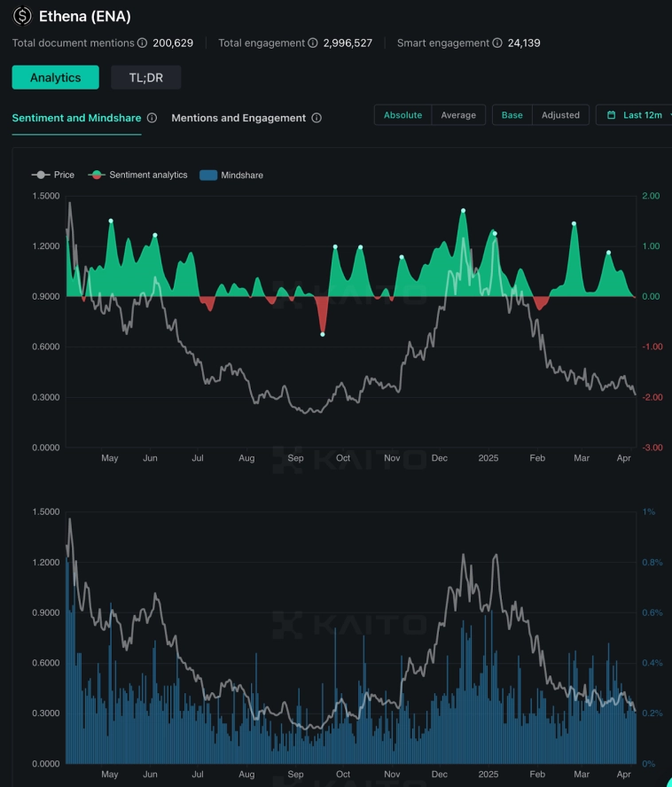Viewport: 672px width, 787px height.
Task: Click the 0.8% mindshare axis label
Action: point(652,563)
